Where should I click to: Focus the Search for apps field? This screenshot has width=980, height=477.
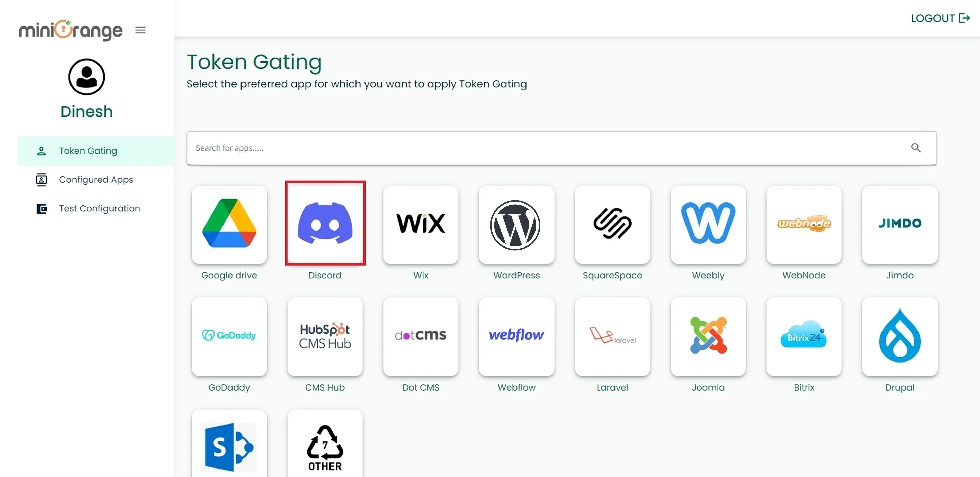pos(562,148)
